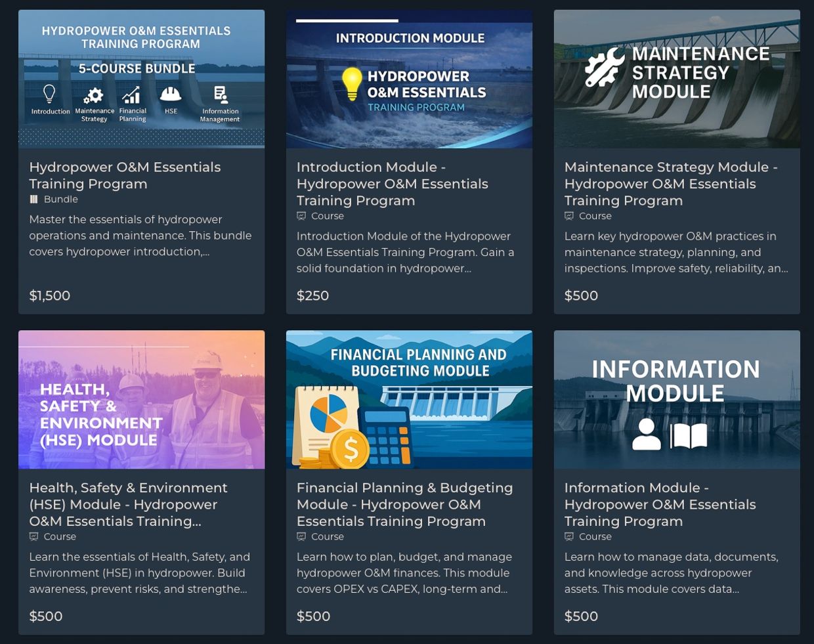The image size is (814, 644).
Task: Click the $1,500 bundle price
Action: pyautogui.click(x=49, y=295)
